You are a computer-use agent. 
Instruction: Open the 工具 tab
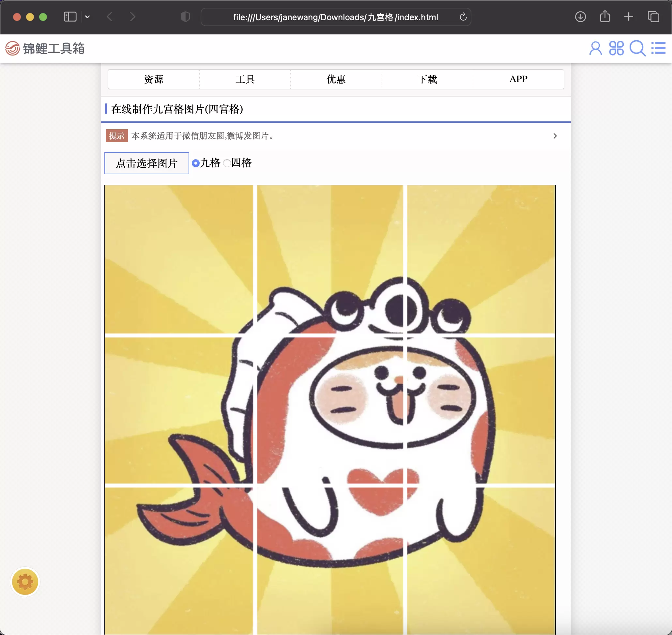click(245, 79)
